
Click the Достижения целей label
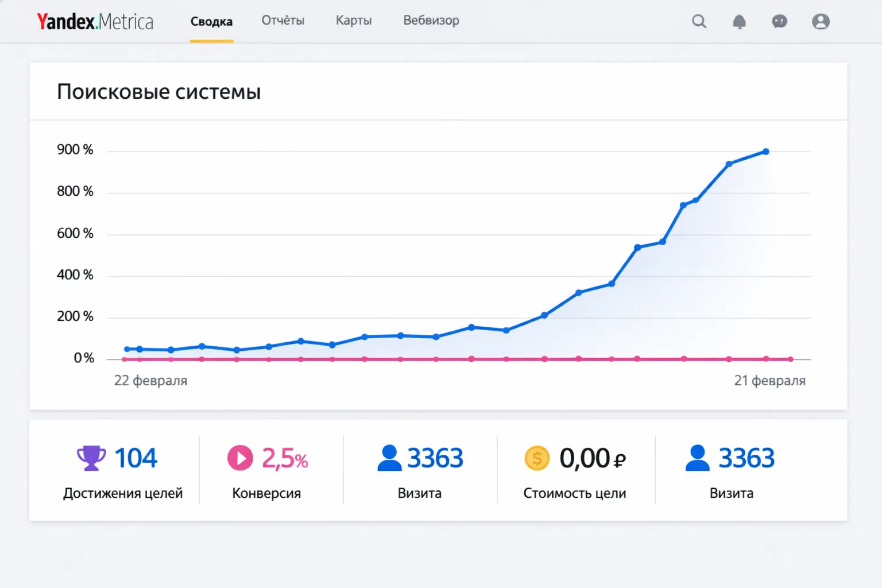coord(123,493)
